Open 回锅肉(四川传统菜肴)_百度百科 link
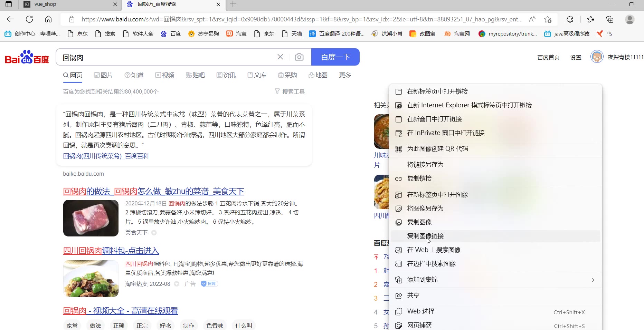The width and height of the screenshot is (644, 330). (106, 156)
